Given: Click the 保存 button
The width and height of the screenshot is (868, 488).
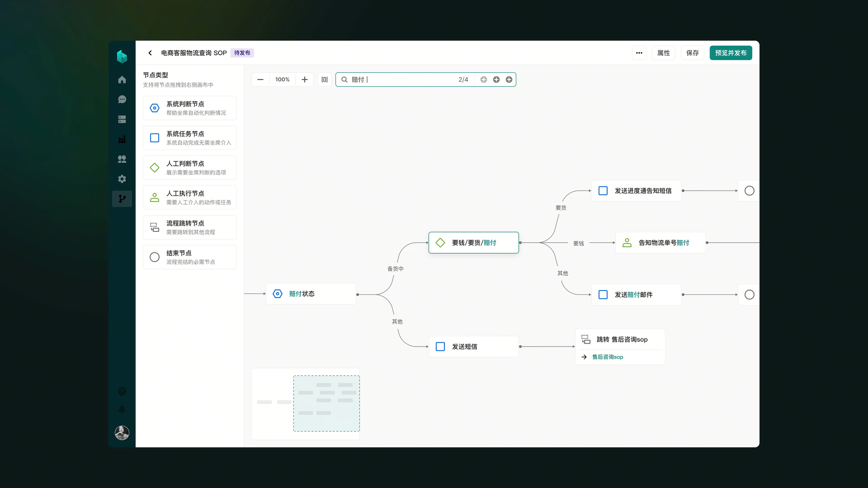Looking at the screenshot, I should click(692, 53).
